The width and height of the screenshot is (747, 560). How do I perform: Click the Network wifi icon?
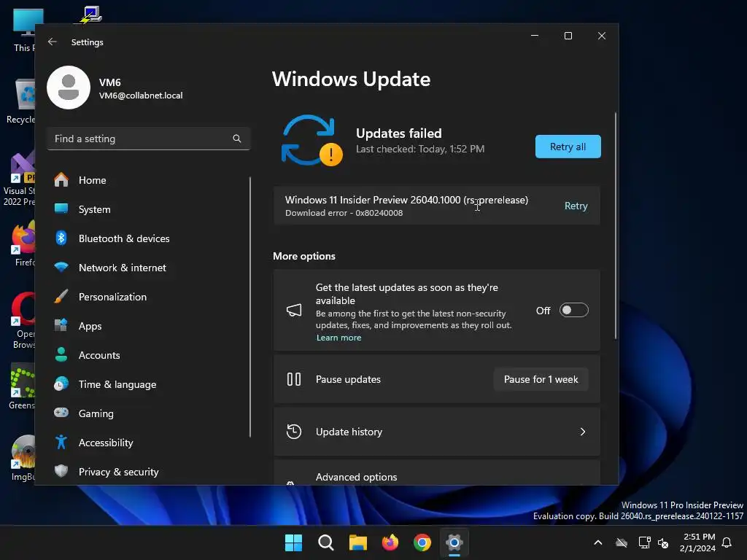61,267
